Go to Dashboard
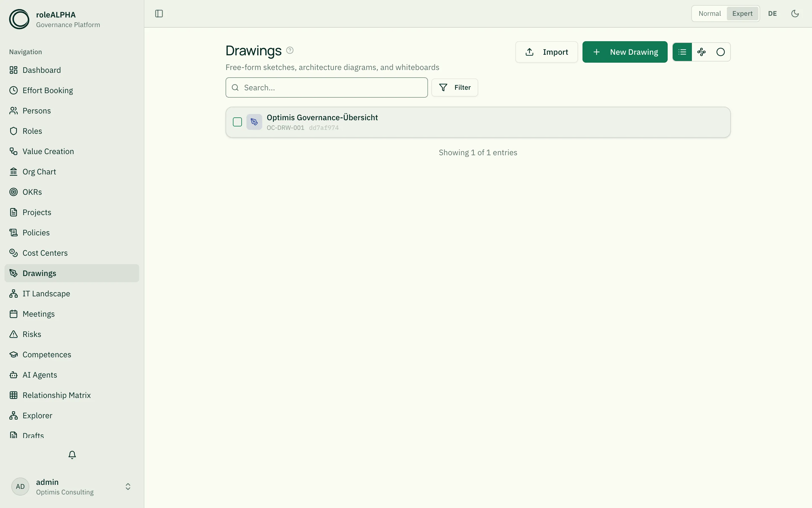Screen dimensions: 812x508 72,70
